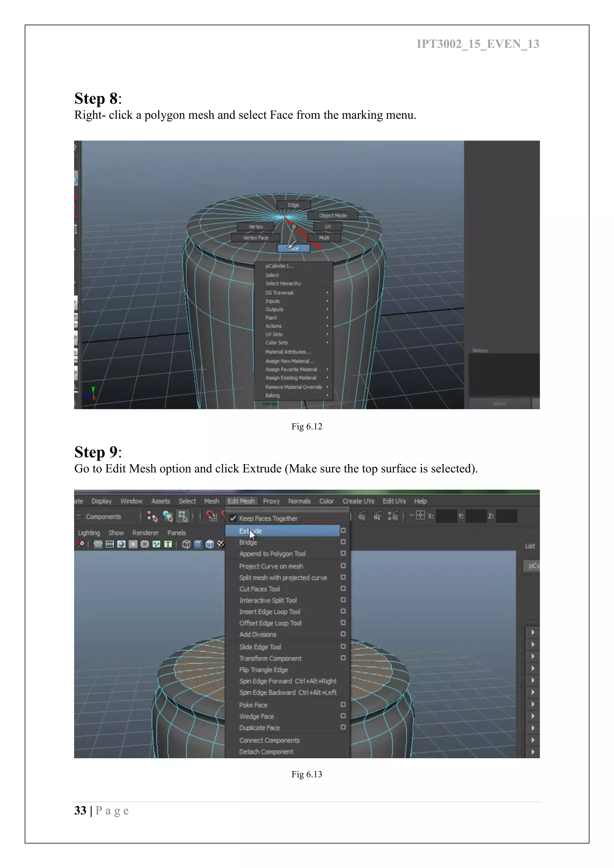The image size is (614, 868).
Task: Open the Extrude option box
Action: (343, 531)
